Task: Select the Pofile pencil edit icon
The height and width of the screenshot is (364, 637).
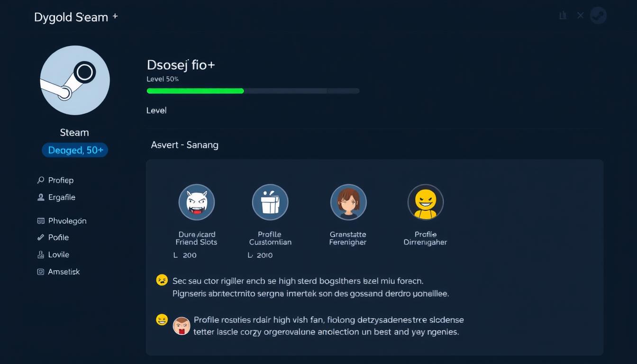Action: [x=41, y=237]
